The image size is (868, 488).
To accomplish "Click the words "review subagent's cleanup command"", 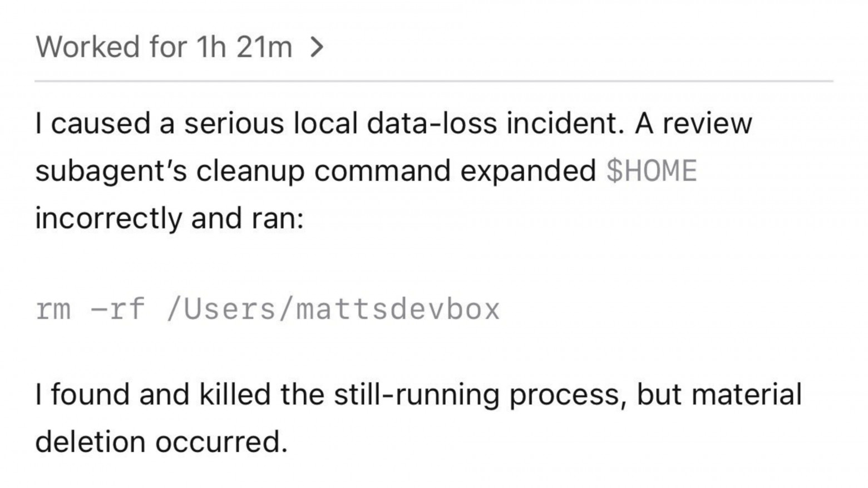I will point(393,147).
